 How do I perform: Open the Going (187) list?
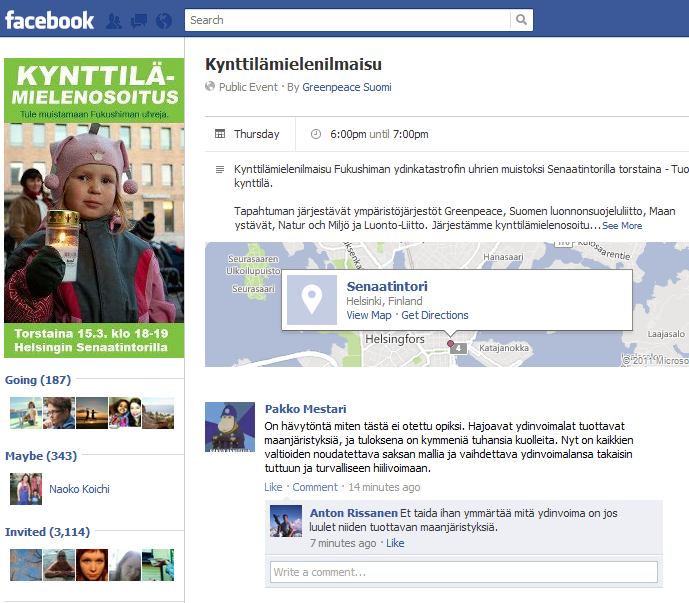pyautogui.click(x=38, y=380)
